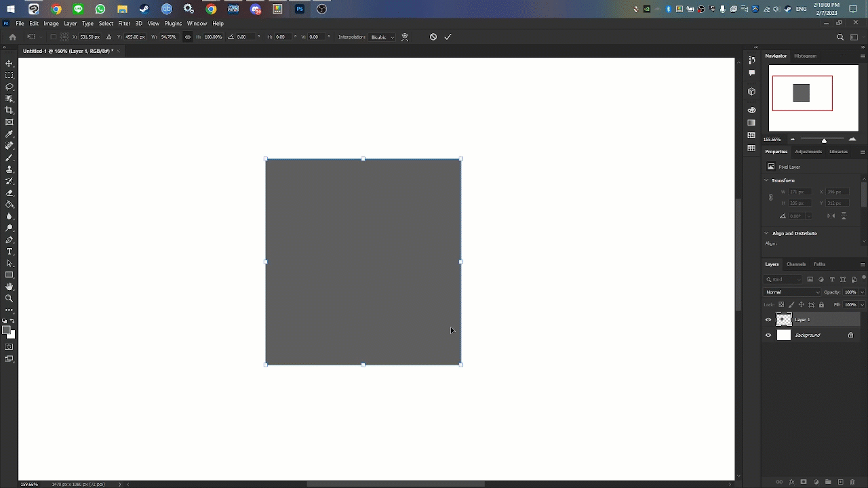Toggle visibility of Layer 1

point(768,319)
